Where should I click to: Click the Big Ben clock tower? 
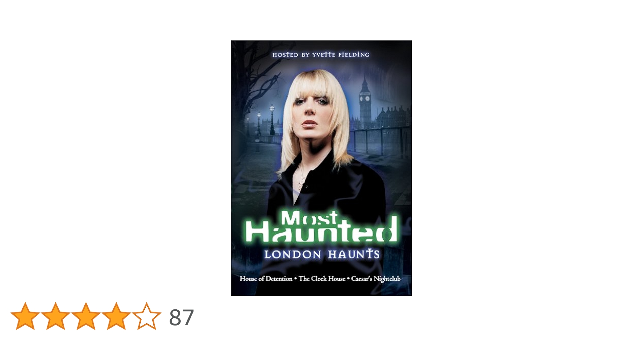point(364,101)
